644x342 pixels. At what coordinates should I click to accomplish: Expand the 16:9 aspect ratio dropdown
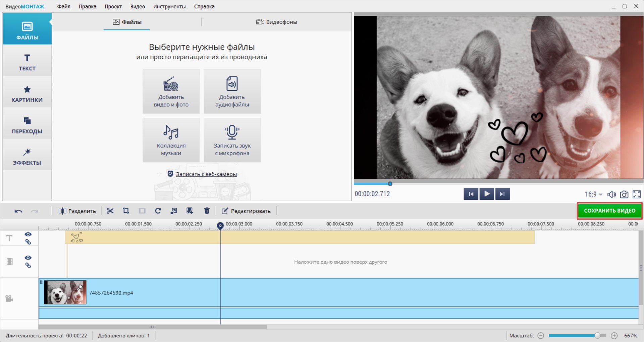click(x=593, y=194)
